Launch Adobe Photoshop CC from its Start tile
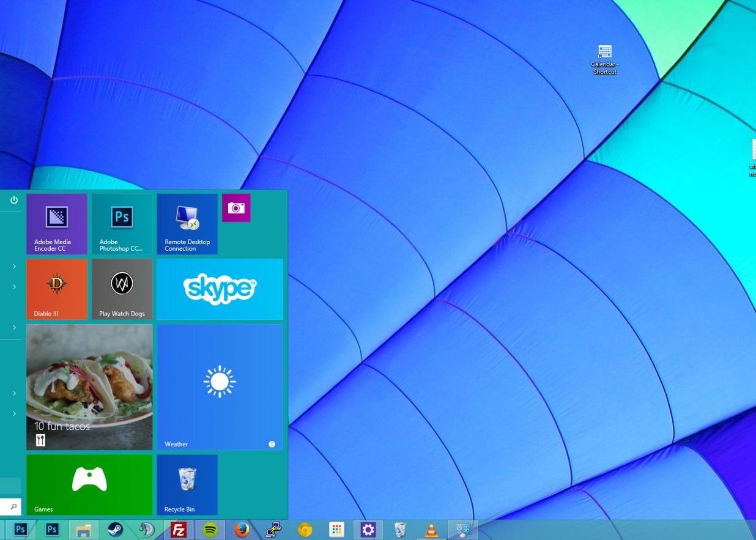Screen dimensions: 756x540 coord(122,223)
